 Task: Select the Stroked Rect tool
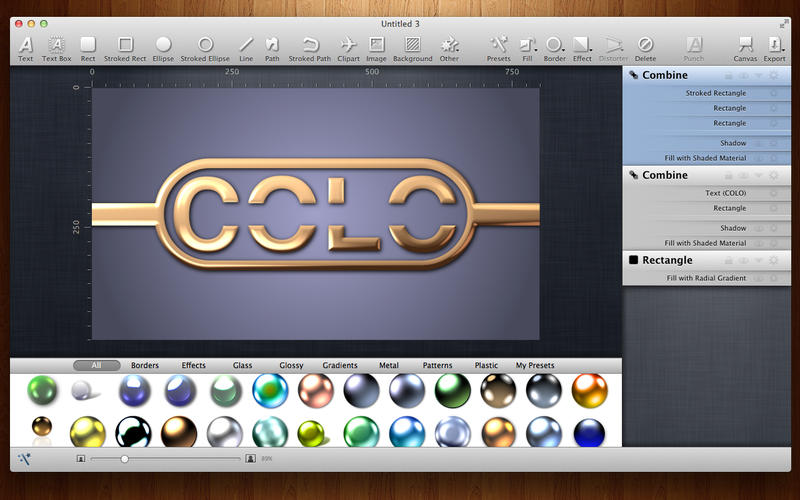click(x=125, y=49)
